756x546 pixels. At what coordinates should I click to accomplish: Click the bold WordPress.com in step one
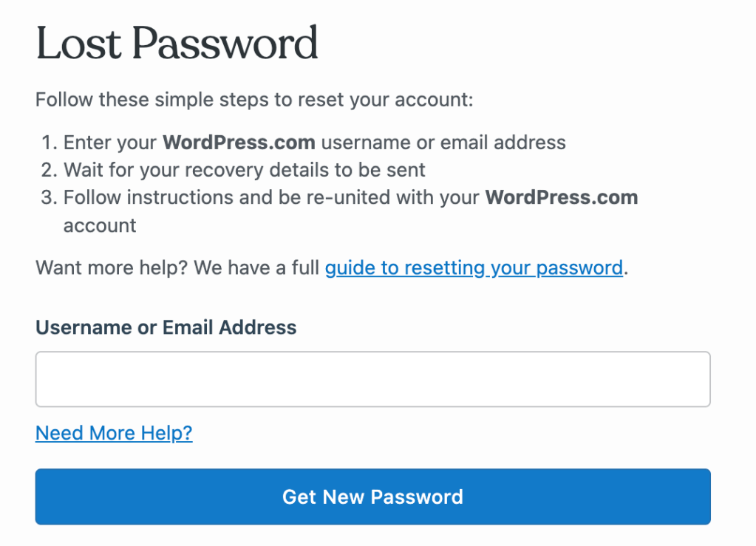(239, 142)
